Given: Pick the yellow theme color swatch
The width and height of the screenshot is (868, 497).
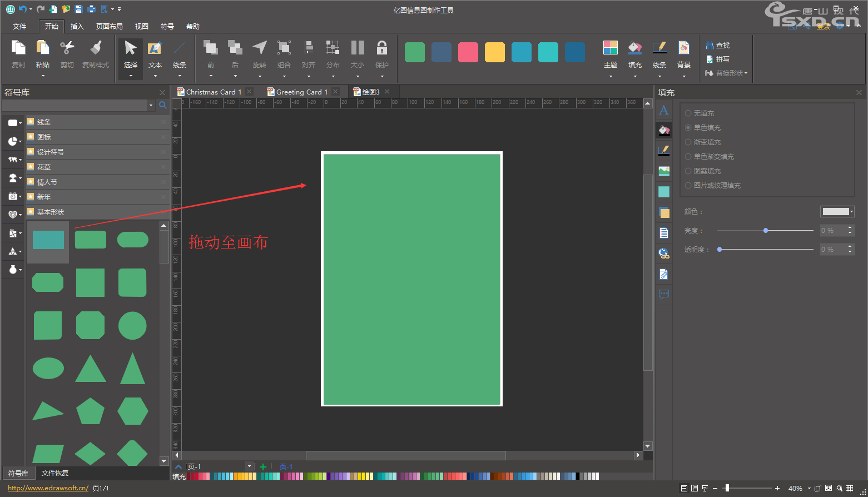Looking at the screenshot, I should click(x=495, y=52).
